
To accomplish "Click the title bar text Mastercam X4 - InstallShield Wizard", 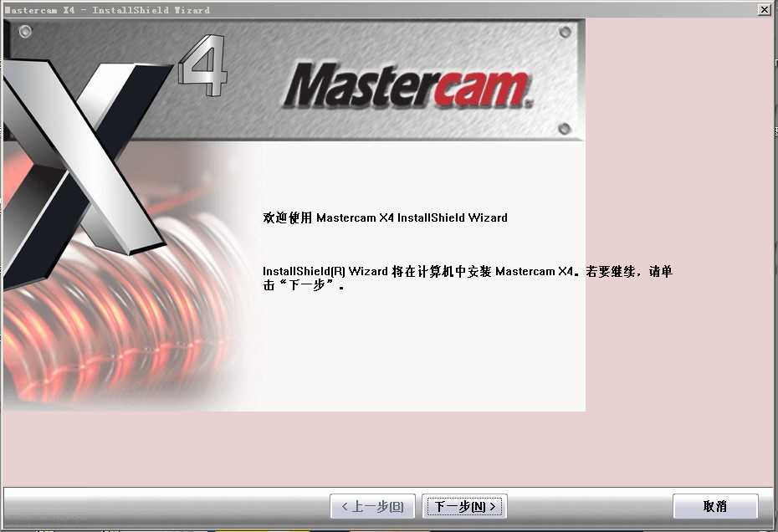I will tap(107, 10).
